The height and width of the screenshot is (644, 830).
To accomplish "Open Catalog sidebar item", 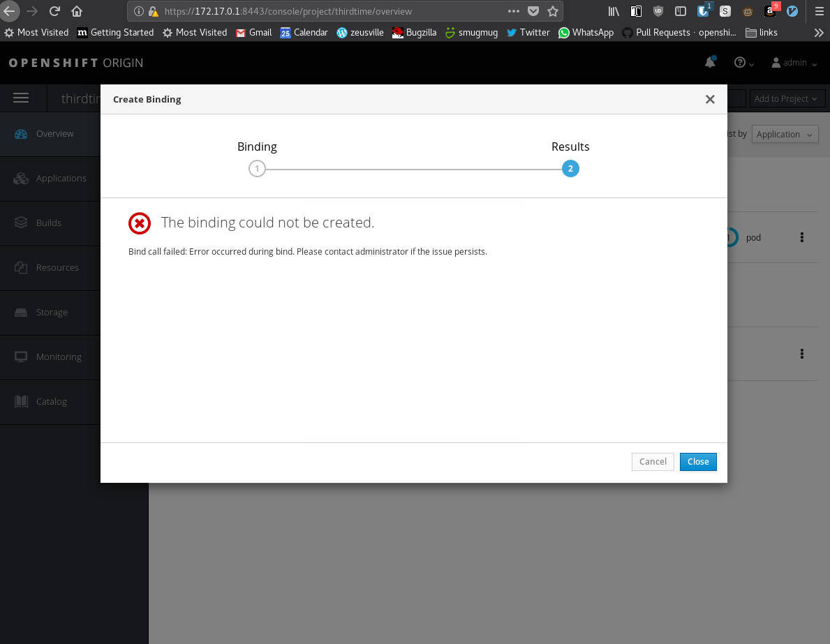I will point(50,402).
